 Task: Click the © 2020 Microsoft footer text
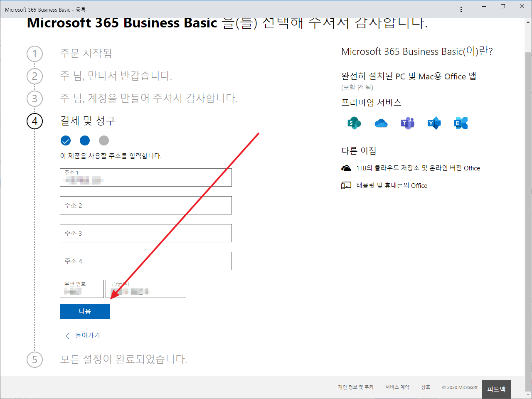pos(460,387)
